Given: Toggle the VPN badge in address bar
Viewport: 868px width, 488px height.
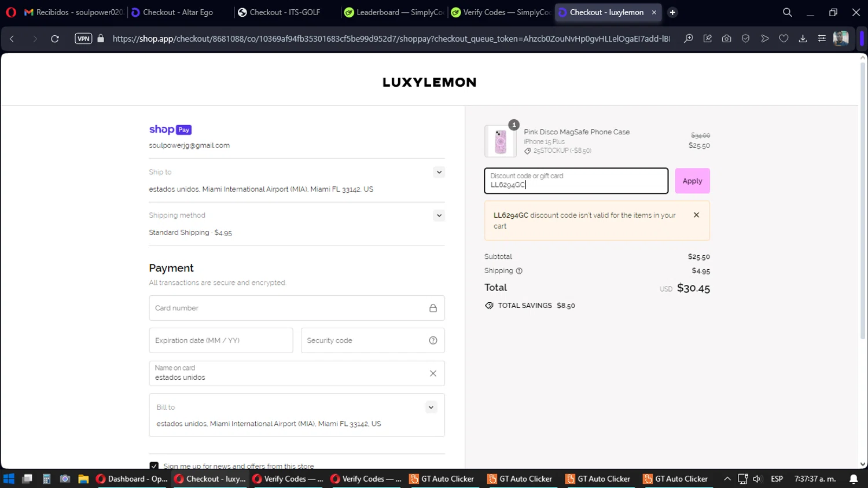Looking at the screenshot, I should (83, 39).
